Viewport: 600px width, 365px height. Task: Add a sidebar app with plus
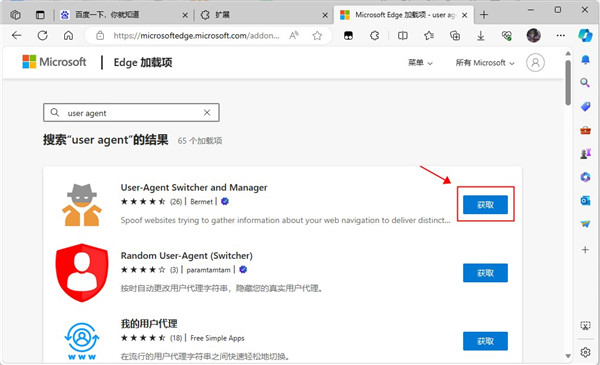pos(585,250)
